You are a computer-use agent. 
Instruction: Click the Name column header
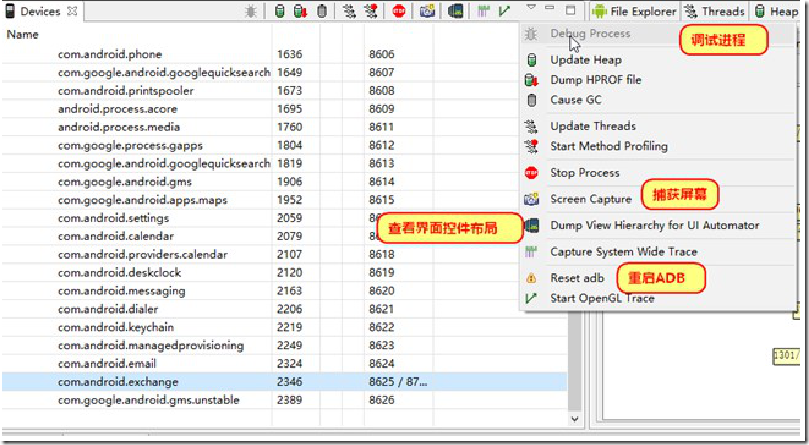22,35
